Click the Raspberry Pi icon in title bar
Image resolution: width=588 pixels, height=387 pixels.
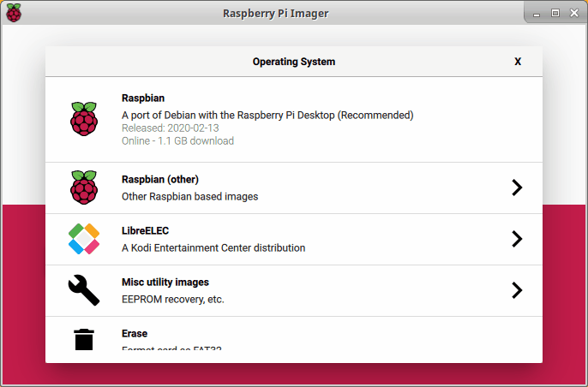pyautogui.click(x=14, y=13)
